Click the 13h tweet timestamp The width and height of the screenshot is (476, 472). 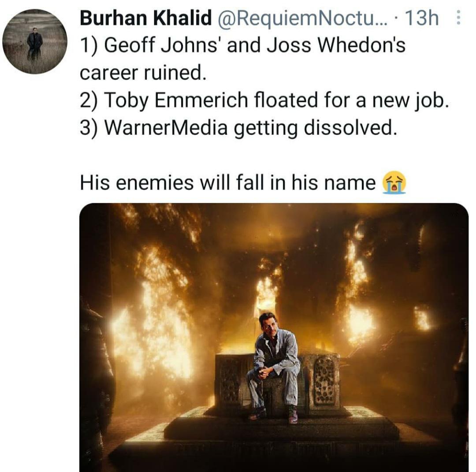click(421, 19)
